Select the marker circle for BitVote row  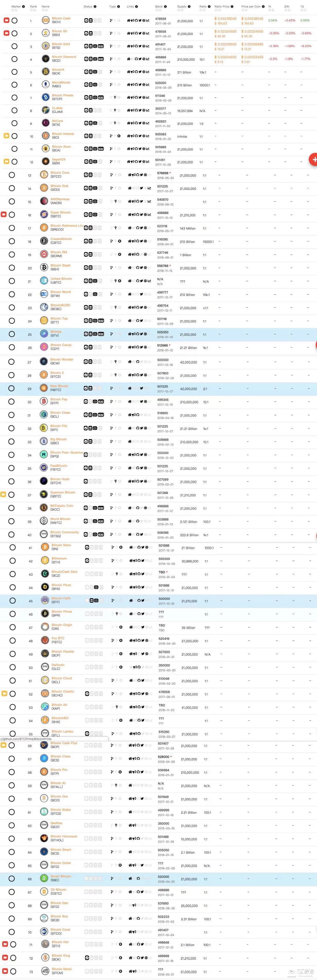(12, 334)
